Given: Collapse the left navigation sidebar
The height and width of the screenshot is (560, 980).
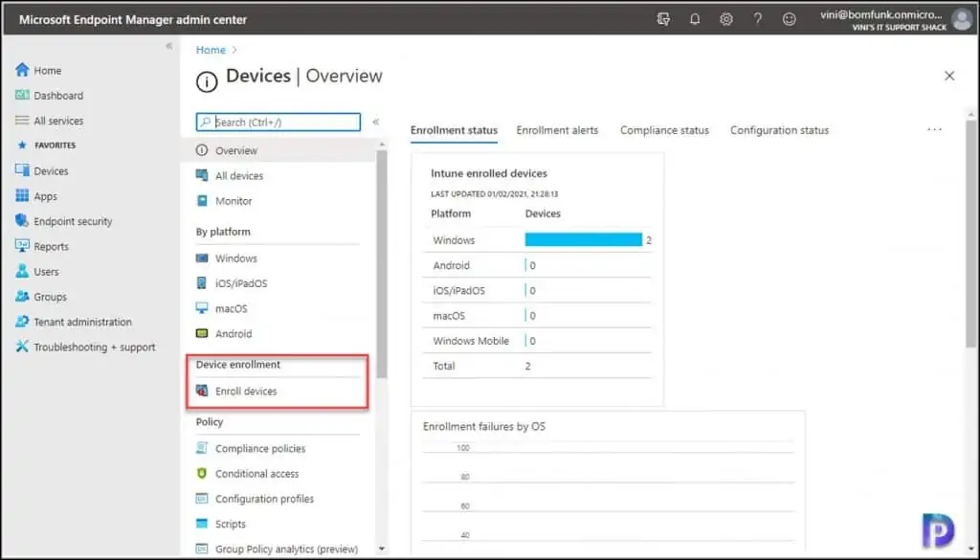Looking at the screenshot, I should [x=168, y=46].
